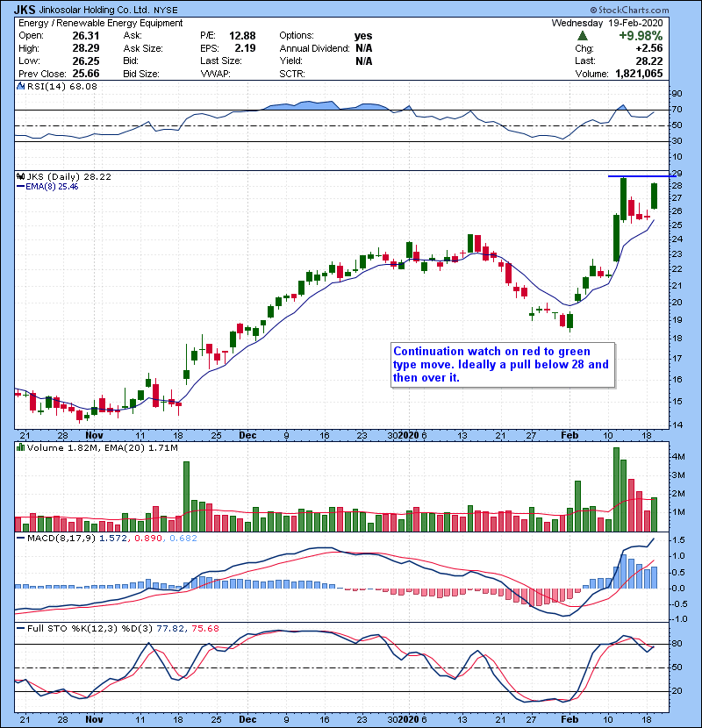The width and height of the screenshot is (702, 728).
Task: Click the date Wednesday 19-Feb-2020
Action: 607,23
